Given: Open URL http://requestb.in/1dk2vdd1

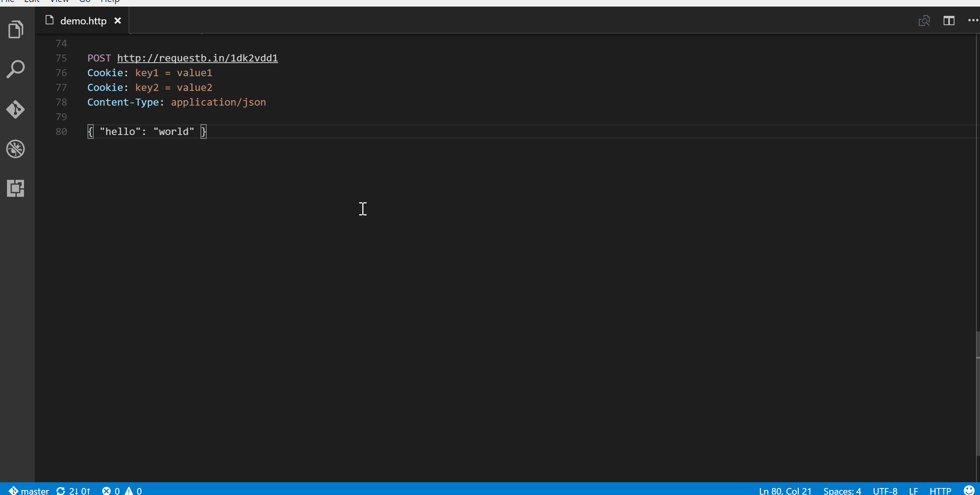Looking at the screenshot, I should pyautogui.click(x=197, y=58).
